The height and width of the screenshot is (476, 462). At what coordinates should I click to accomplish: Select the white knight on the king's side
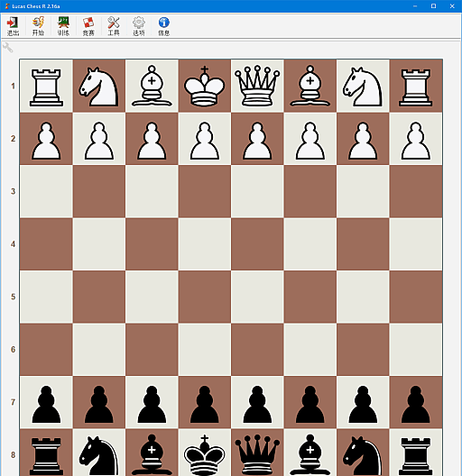[x=98, y=87]
